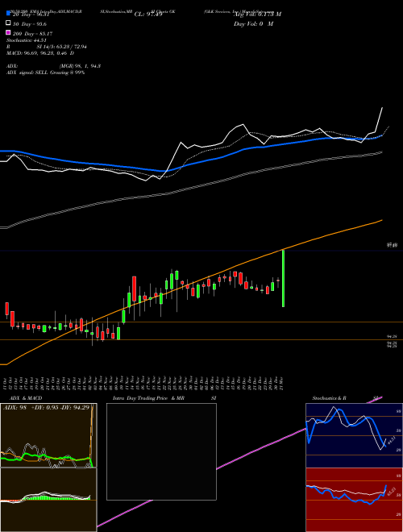Viewport: 403px width, 532px height.
Task: Click the ADX indicator chart panel
Action: pyautogui.click(x=48, y=435)
